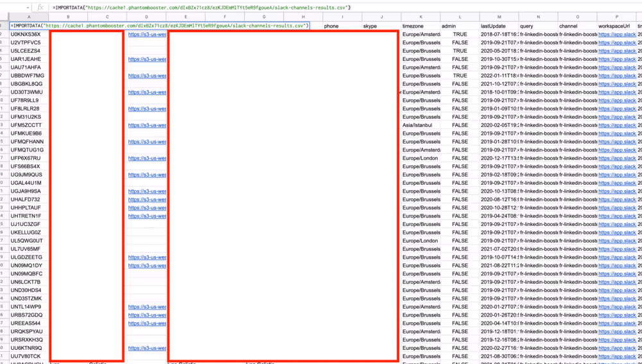The height and width of the screenshot is (364, 642).
Task: Select the cell with ID UFP6X67RU
Action: pos(29,158)
